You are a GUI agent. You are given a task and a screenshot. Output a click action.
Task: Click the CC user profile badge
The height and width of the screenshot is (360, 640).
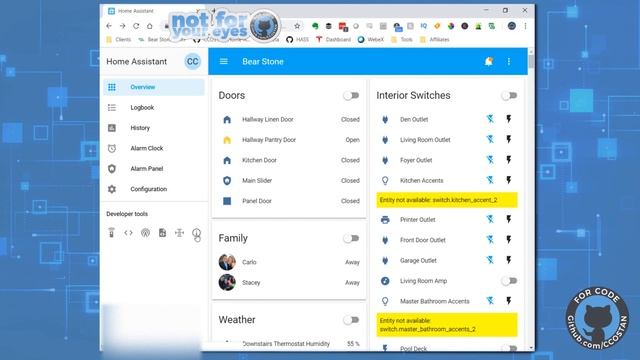[x=192, y=62]
